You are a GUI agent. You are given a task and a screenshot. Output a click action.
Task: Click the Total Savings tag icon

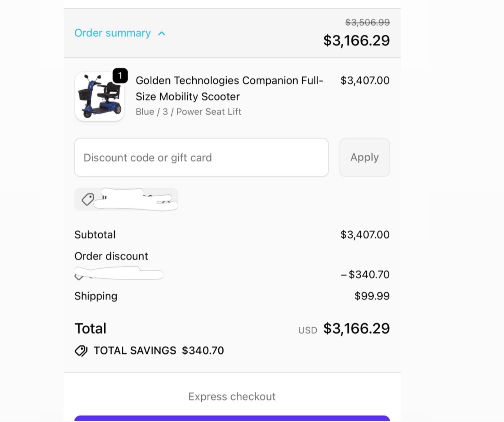pyautogui.click(x=81, y=351)
